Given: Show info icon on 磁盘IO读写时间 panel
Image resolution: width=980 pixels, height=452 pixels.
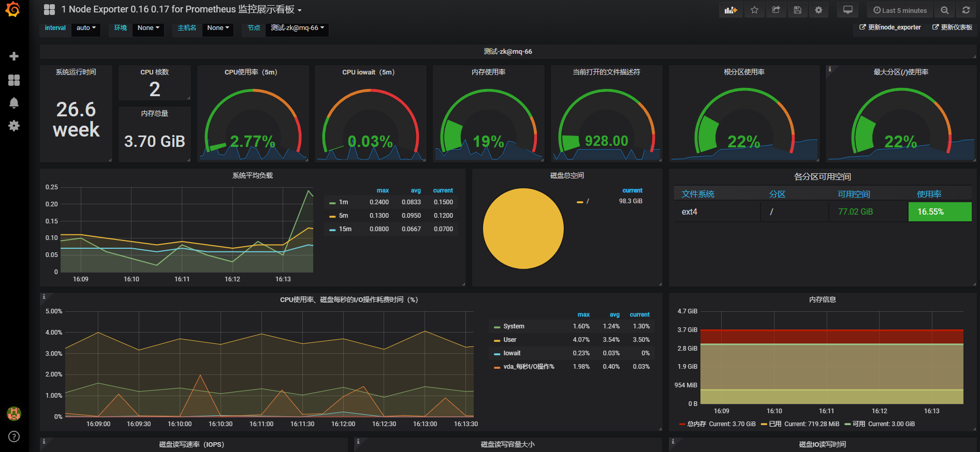Looking at the screenshot, I should pos(672,441).
